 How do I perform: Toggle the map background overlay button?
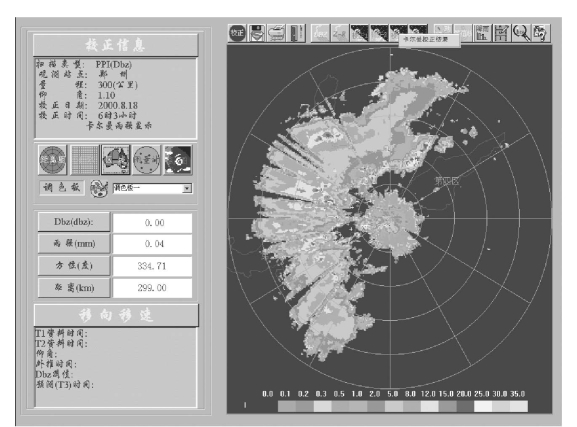(x=116, y=160)
